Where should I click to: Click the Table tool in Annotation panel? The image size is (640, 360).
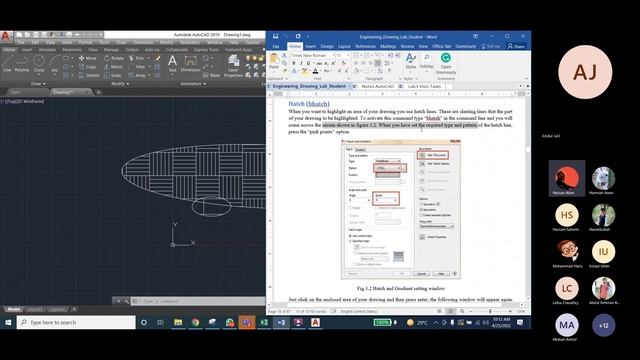(x=211, y=76)
